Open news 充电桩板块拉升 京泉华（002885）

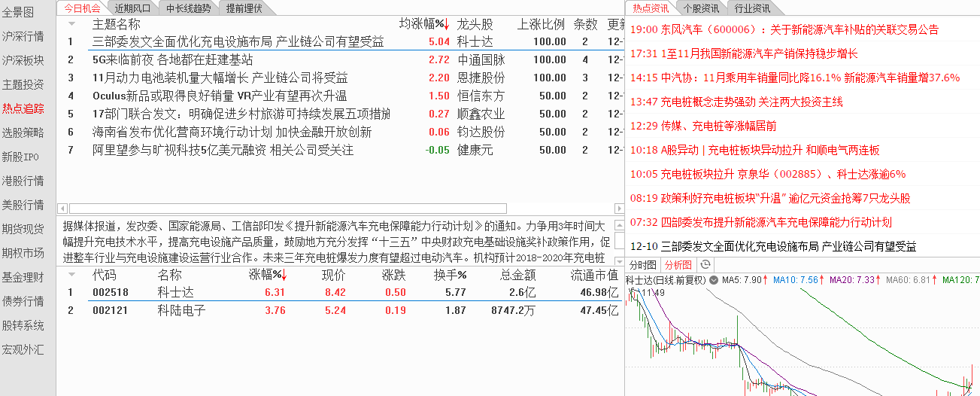point(768,174)
